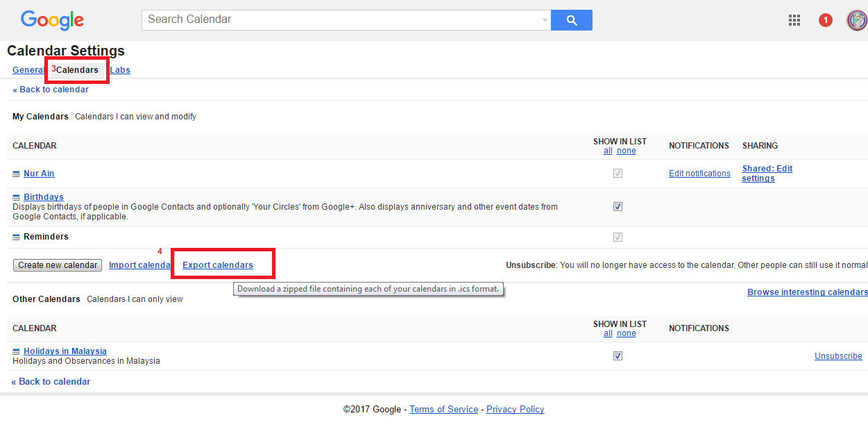Open the Birthdays calendar link
This screenshot has width=868, height=427.
tap(44, 197)
